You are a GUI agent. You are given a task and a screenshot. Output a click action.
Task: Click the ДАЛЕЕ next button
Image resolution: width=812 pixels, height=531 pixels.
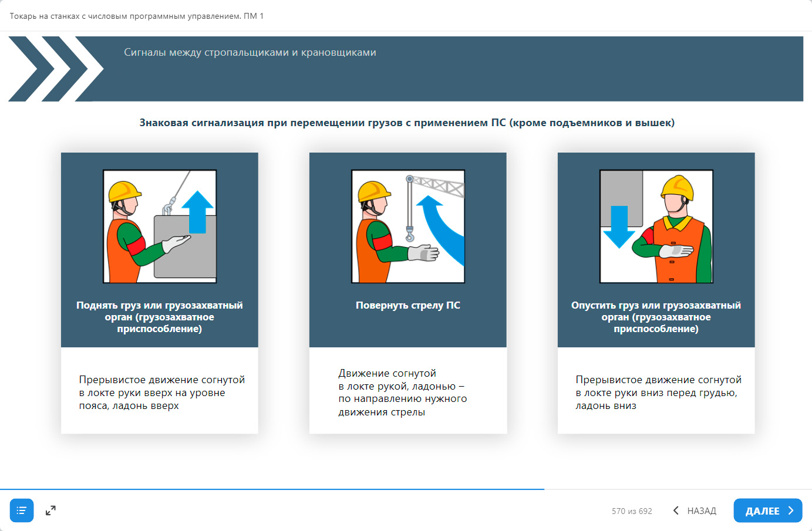click(767, 510)
